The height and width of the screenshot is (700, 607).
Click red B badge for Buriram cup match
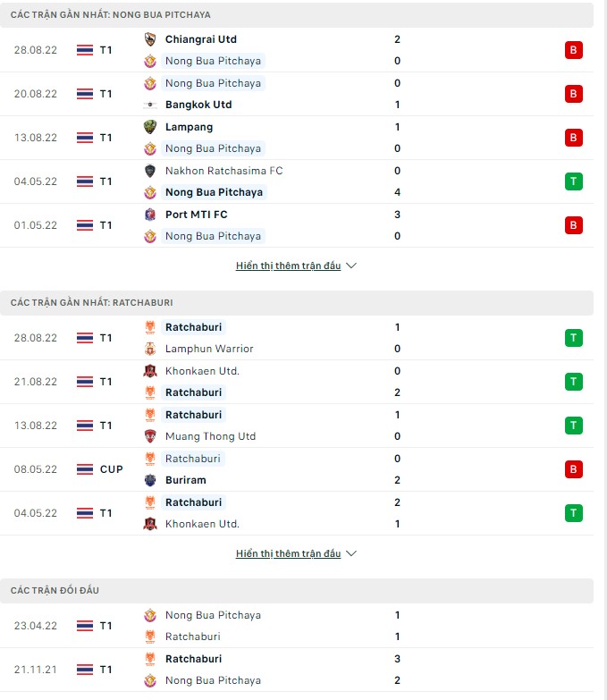[x=573, y=469]
